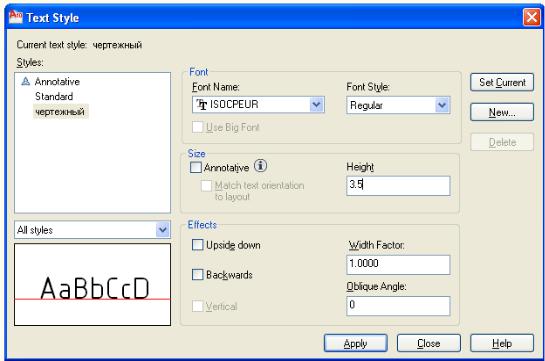Viewport: 545px width, 361px height.
Task: Click the Oblique Angle input field
Action: coord(398,306)
